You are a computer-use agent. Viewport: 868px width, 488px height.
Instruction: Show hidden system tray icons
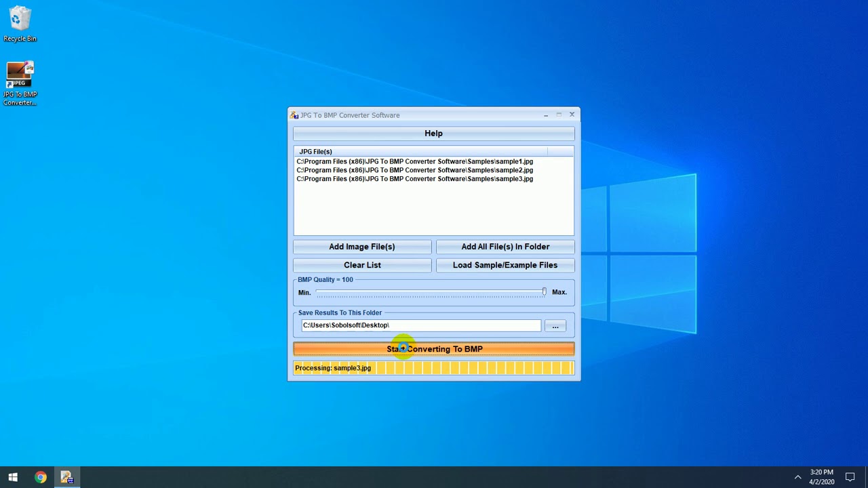[797, 477]
